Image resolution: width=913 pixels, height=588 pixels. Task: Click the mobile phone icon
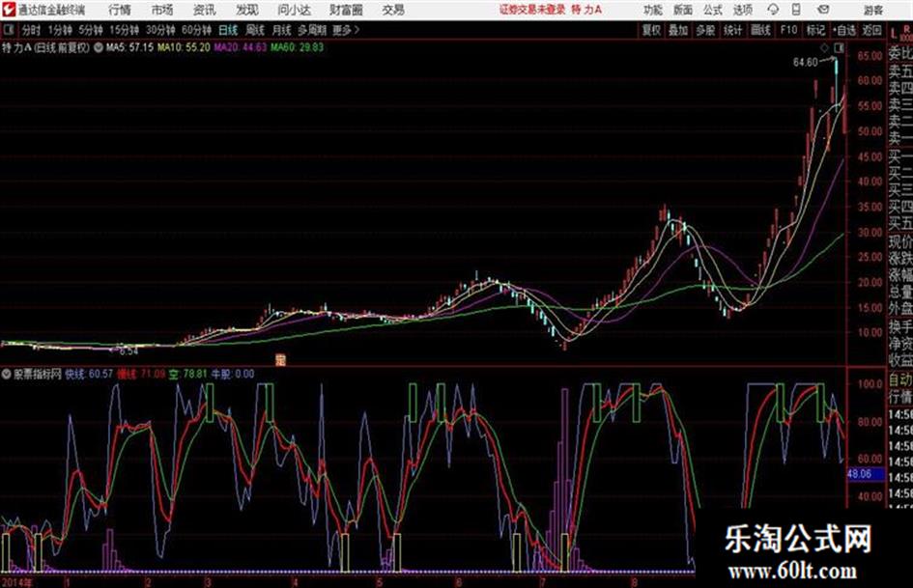796,10
